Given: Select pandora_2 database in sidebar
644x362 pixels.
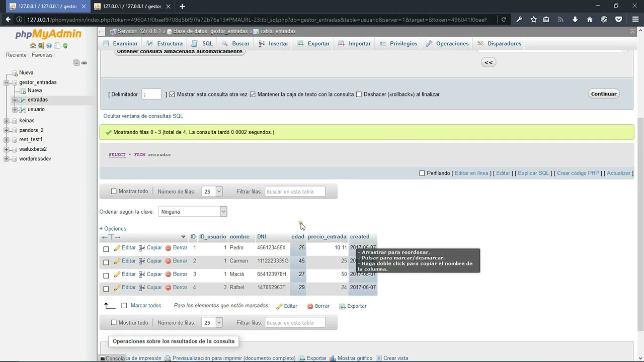Looking at the screenshot, I should click(x=31, y=130).
